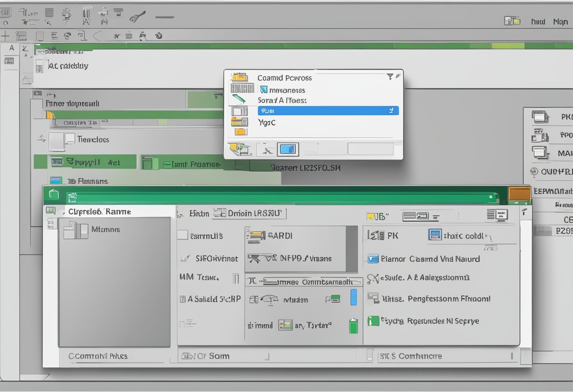The height and width of the screenshot is (392, 573).
Task: Choose the YgoC item in popup list
Action: click(267, 122)
